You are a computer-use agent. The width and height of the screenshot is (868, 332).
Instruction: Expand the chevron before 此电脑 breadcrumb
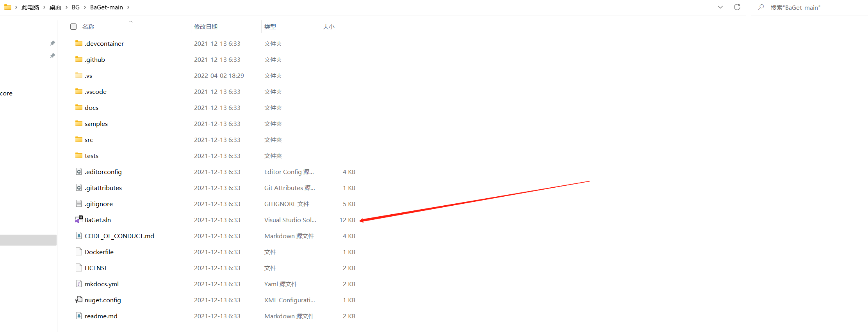(16, 7)
